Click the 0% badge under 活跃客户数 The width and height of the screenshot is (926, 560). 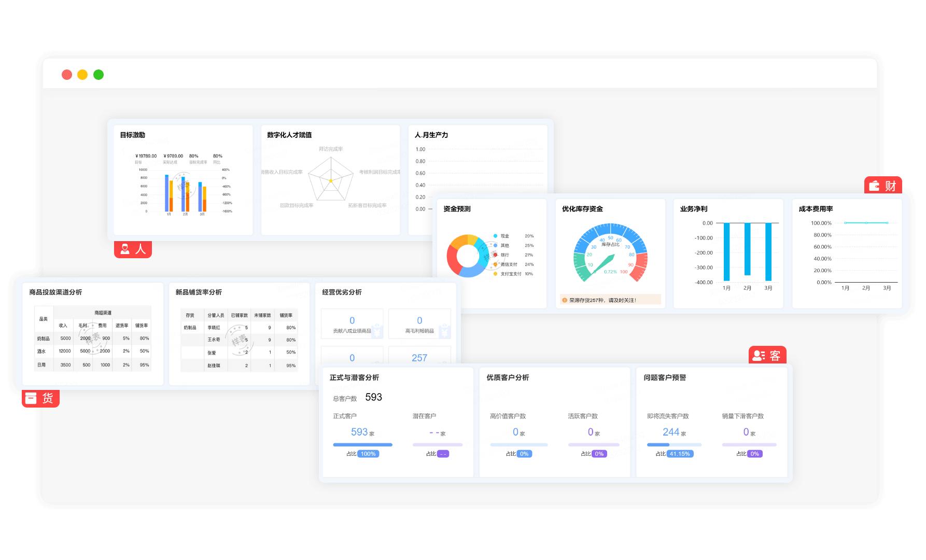(x=599, y=454)
